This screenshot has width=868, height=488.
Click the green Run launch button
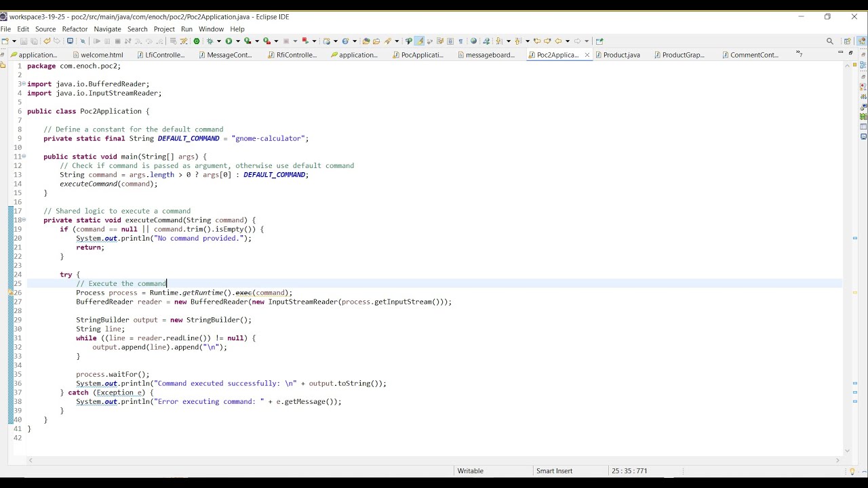click(x=229, y=41)
